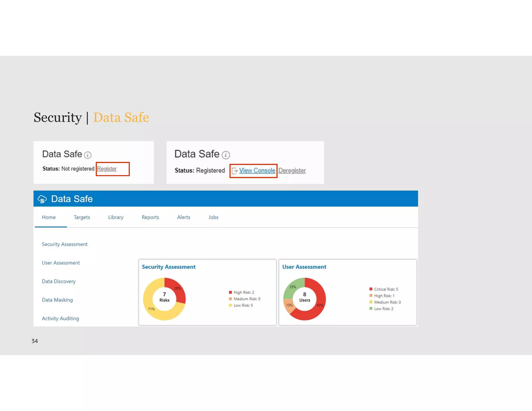Switch to the Targets tab
The height and width of the screenshot is (411, 532).
82,217
